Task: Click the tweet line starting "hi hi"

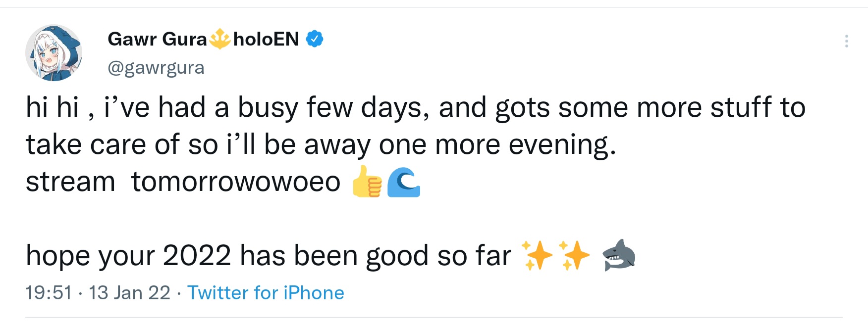Action: coord(415,107)
